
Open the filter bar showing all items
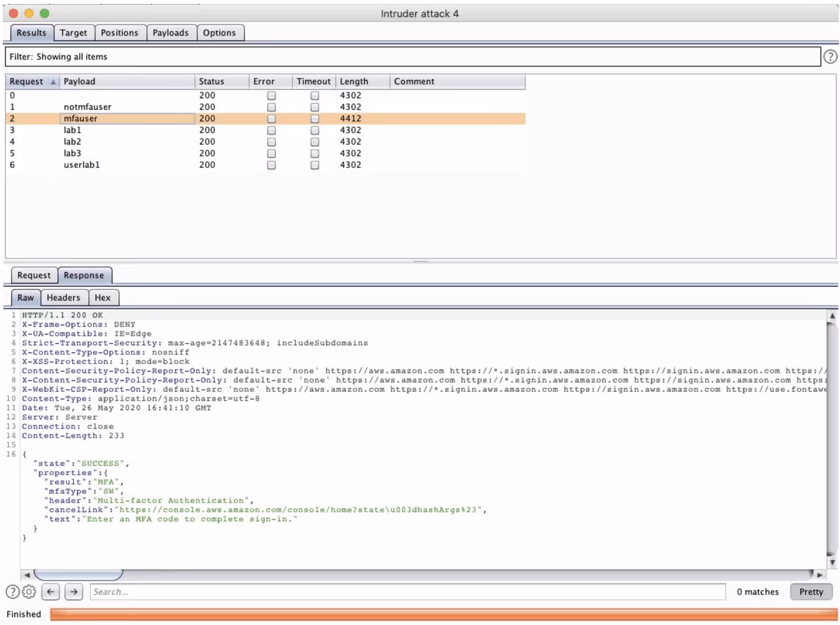412,57
